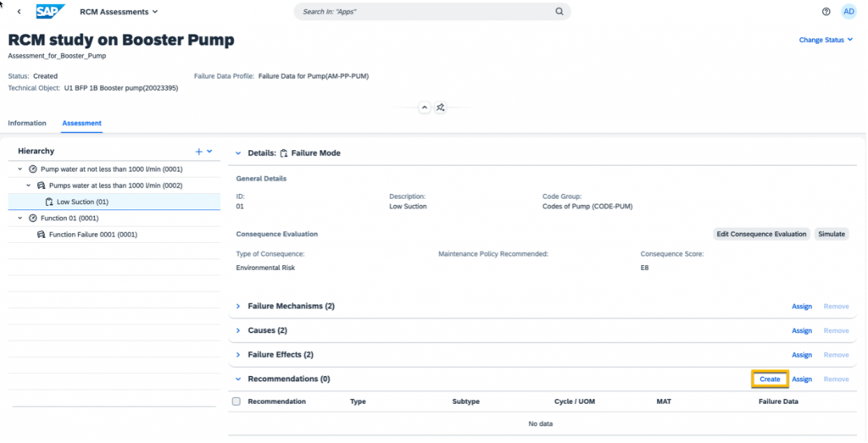The height and width of the screenshot is (443, 868).
Task: Open the AD user avatar menu
Action: [x=849, y=12]
